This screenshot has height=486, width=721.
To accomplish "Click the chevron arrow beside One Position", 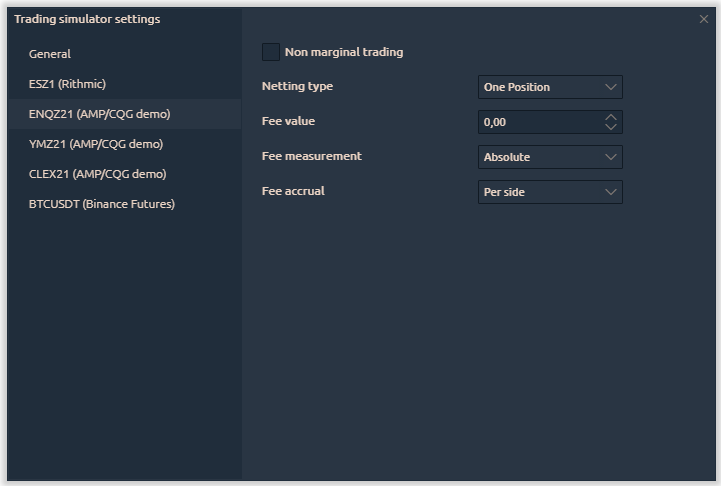I will point(611,87).
